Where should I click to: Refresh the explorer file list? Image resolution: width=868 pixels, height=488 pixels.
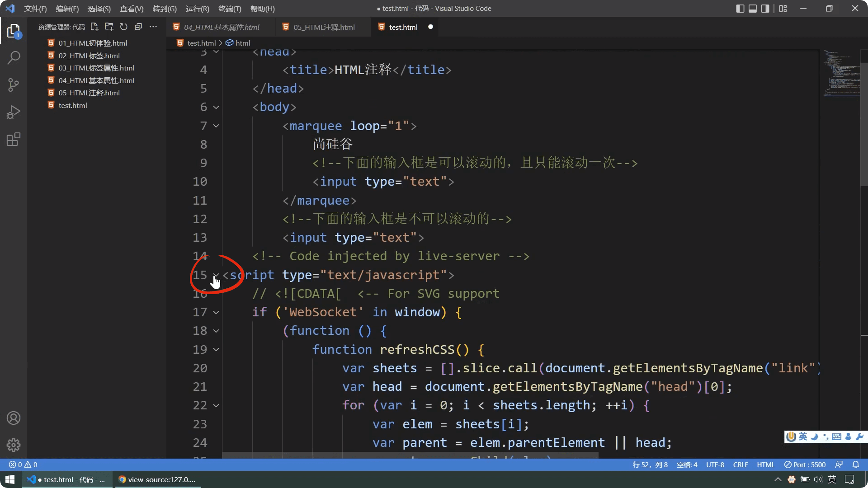point(123,27)
